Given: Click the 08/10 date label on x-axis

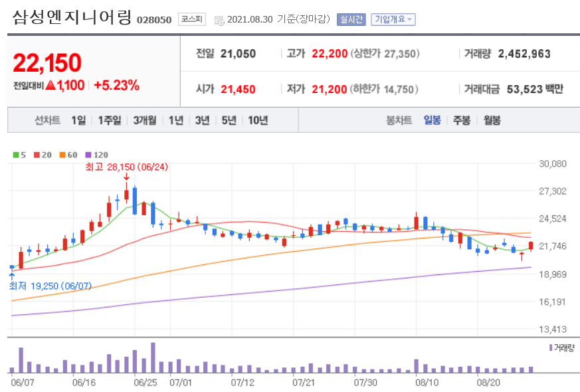Looking at the screenshot, I should (x=427, y=383).
